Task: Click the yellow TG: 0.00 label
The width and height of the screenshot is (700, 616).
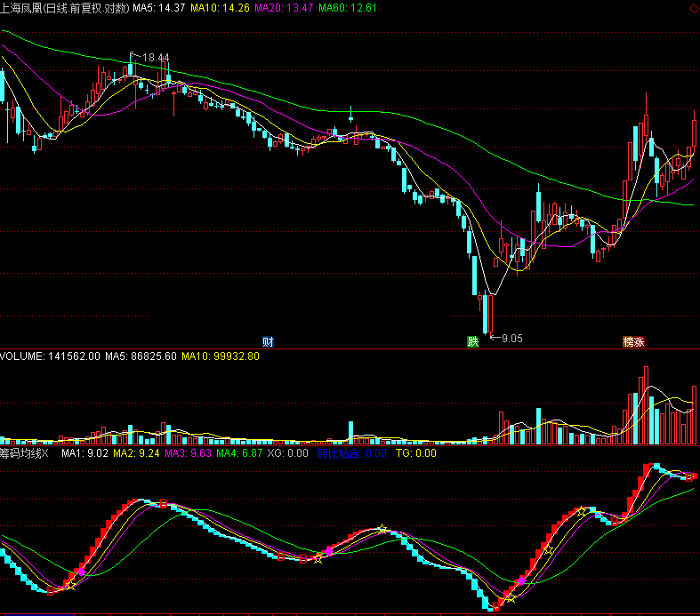Action: [415, 453]
